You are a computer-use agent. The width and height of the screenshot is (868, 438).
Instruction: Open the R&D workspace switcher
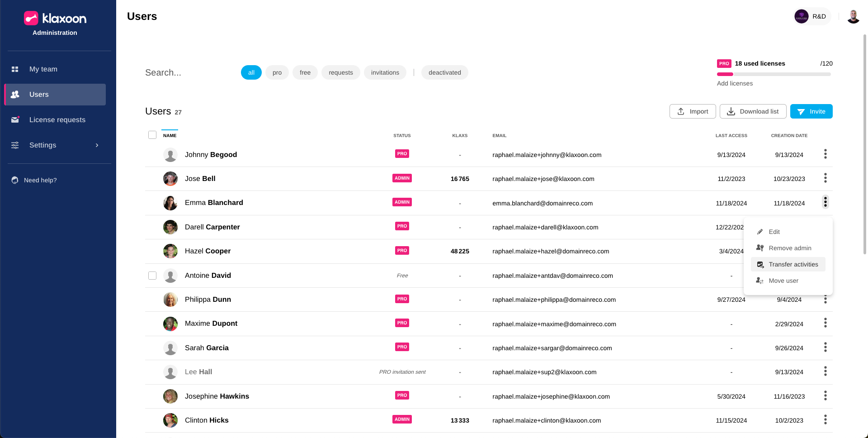[x=812, y=17]
